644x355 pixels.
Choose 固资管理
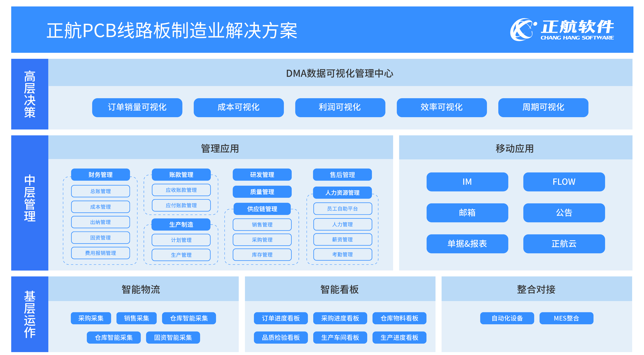pyautogui.click(x=101, y=238)
